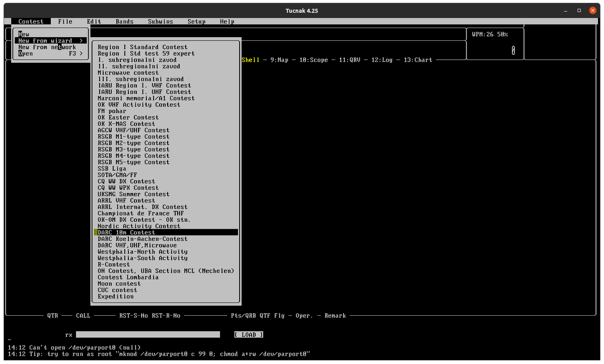The width and height of the screenshot is (604, 364).
Task: Select ARRL Internat. DX Contest
Action: [x=166, y=207]
